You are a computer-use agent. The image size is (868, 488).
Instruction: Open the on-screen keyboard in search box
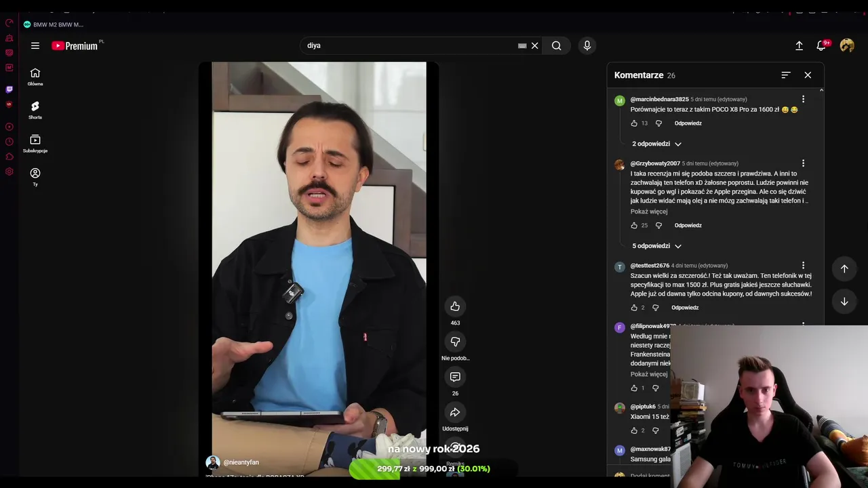coord(522,45)
